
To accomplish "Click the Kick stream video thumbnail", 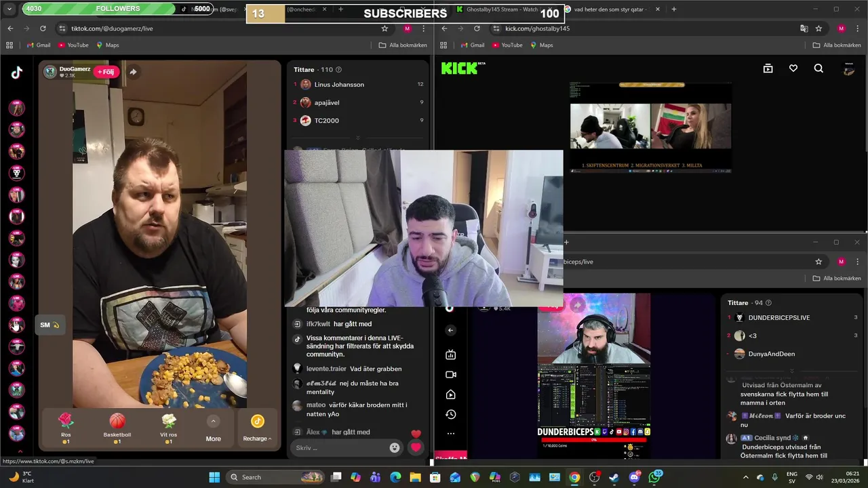I will click(x=650, y=127).
